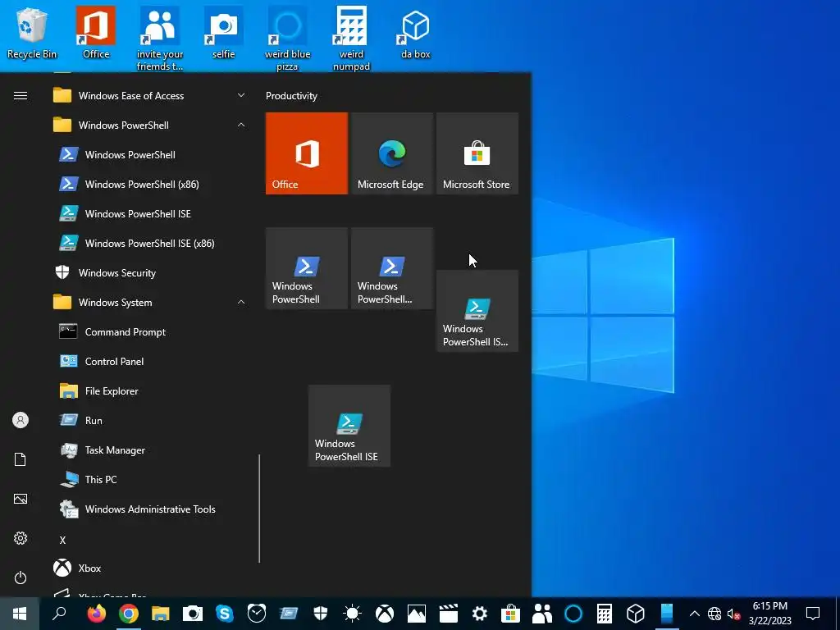Click the Office tile in Productivity
The width and height of the screenshot is (840, 630).
[307, 153]
